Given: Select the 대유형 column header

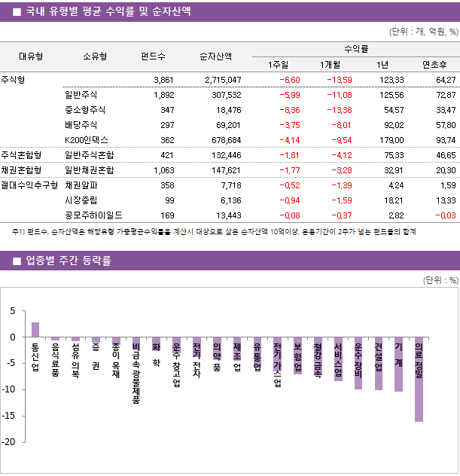Looking at the screenshot, I should point(31,56).
